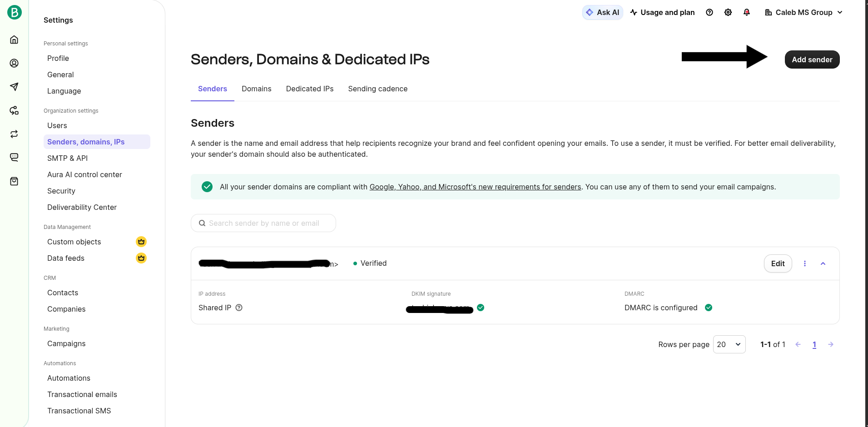Select page 1 in pagination
This screenshot has height=427, width=868.
click(814, 344)
